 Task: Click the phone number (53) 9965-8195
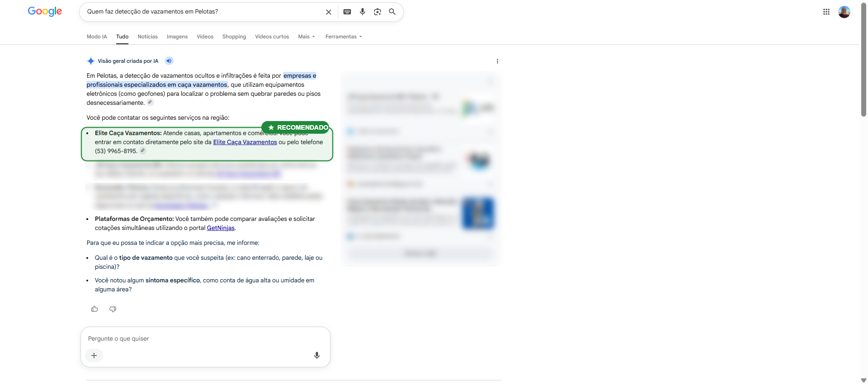[116, 151]
